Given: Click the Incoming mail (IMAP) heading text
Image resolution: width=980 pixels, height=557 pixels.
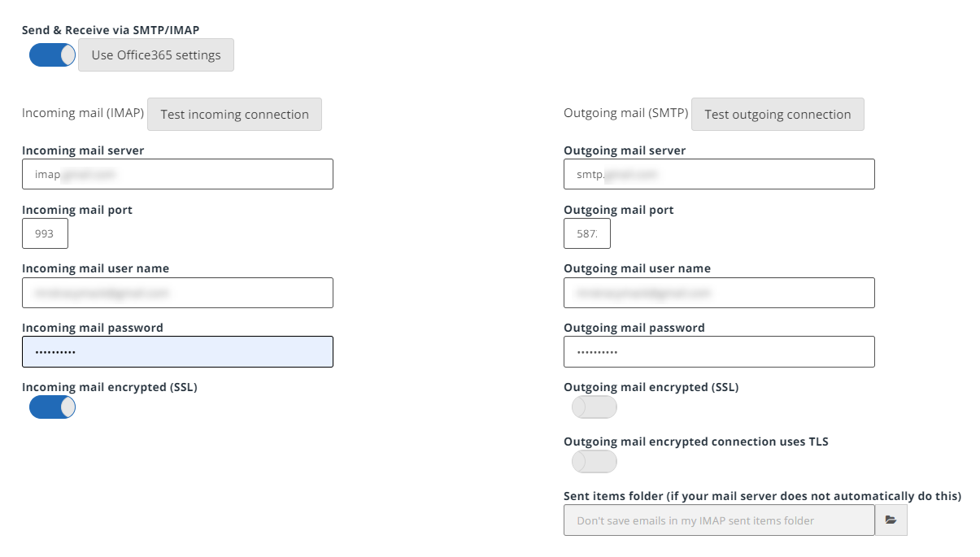Looking at the screenshot, I should pyautogui.click(x=83, y=113).
